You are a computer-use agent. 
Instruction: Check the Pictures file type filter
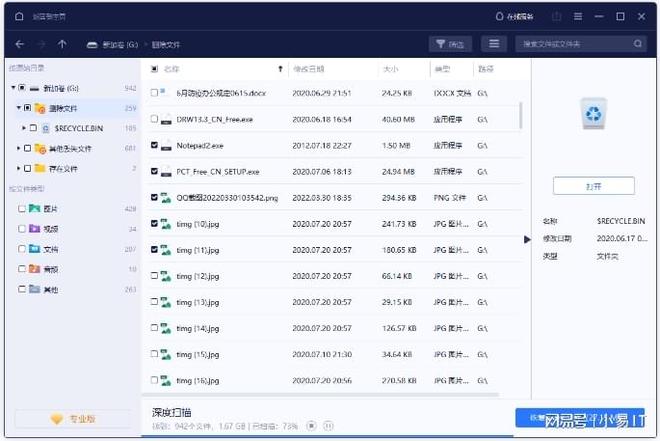22,208
